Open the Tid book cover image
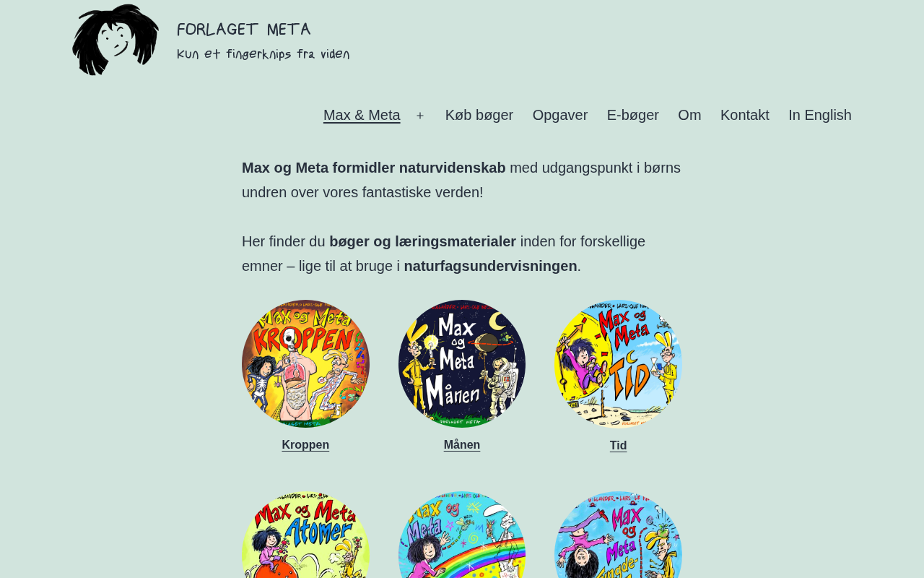This screenshot has height=578, width=924. coord(618,363)
